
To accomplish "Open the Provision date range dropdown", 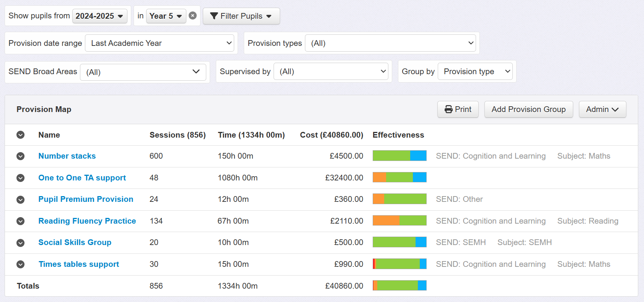I will point(160,43).
